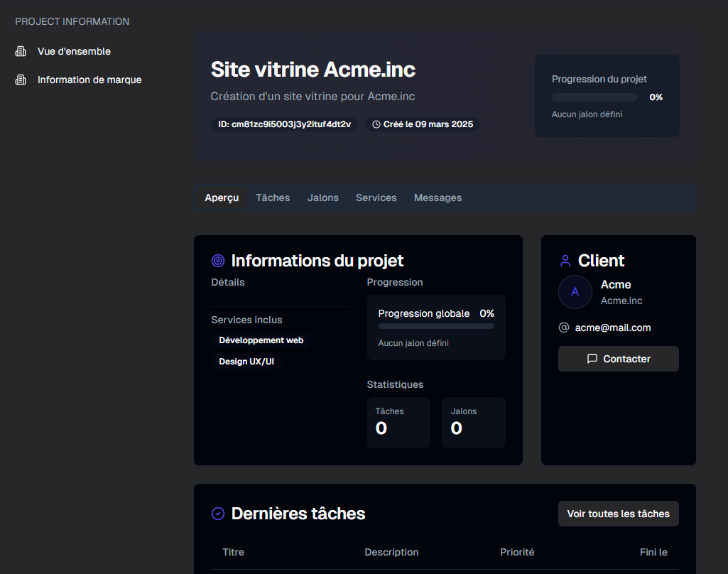Select the Design UX/UI service tag
The height and width of the screenshot is (574, 728).
(246, 362)
